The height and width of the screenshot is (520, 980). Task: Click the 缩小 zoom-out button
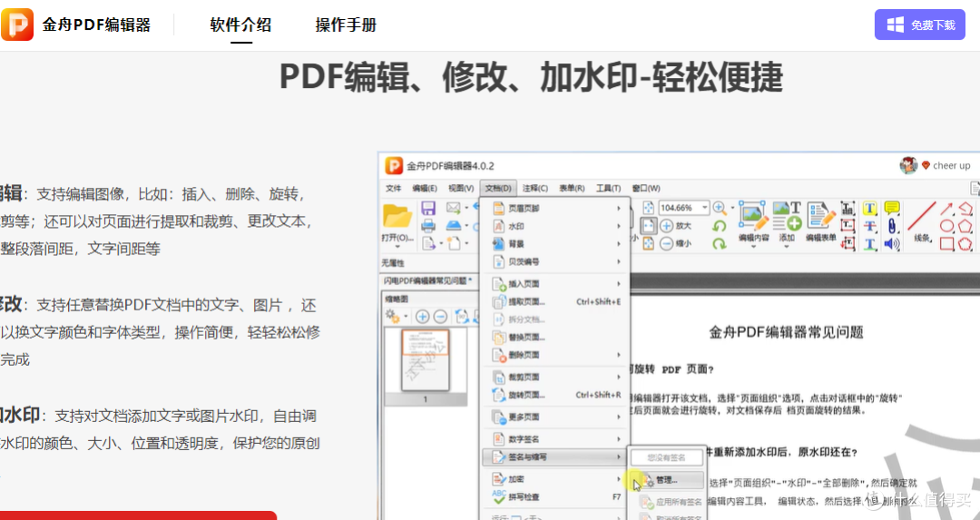coord(676,244)
